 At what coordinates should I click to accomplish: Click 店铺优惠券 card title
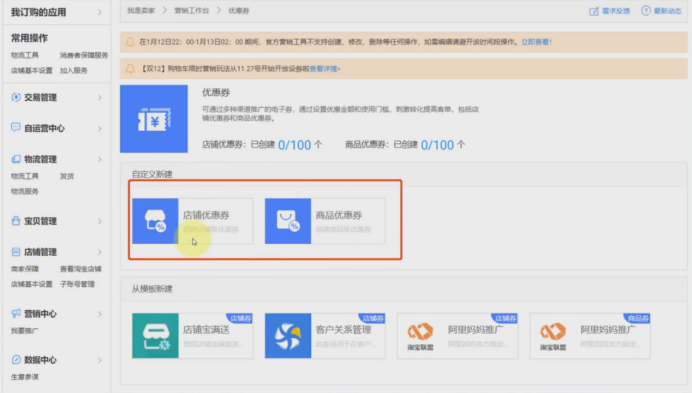[x=206, y=215]
